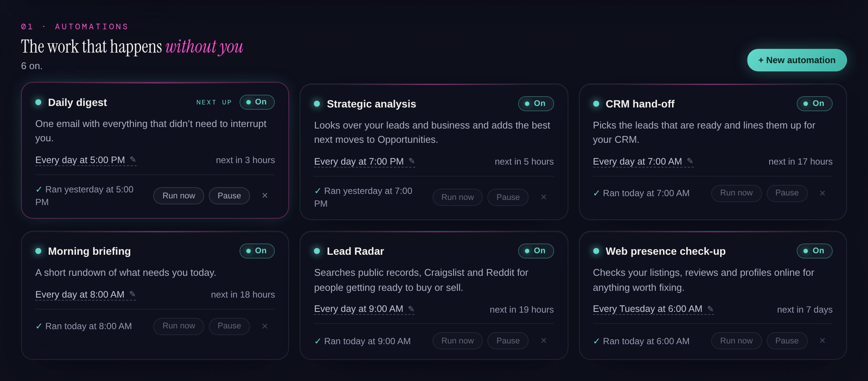Edit Morning briefing schedule pencil icon

tap(133, 294)
